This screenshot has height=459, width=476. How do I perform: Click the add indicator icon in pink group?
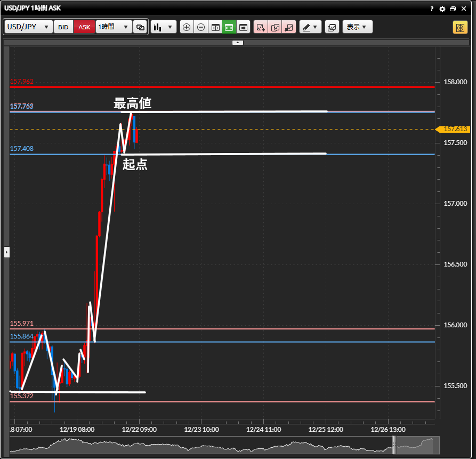[x=261, y=27]
